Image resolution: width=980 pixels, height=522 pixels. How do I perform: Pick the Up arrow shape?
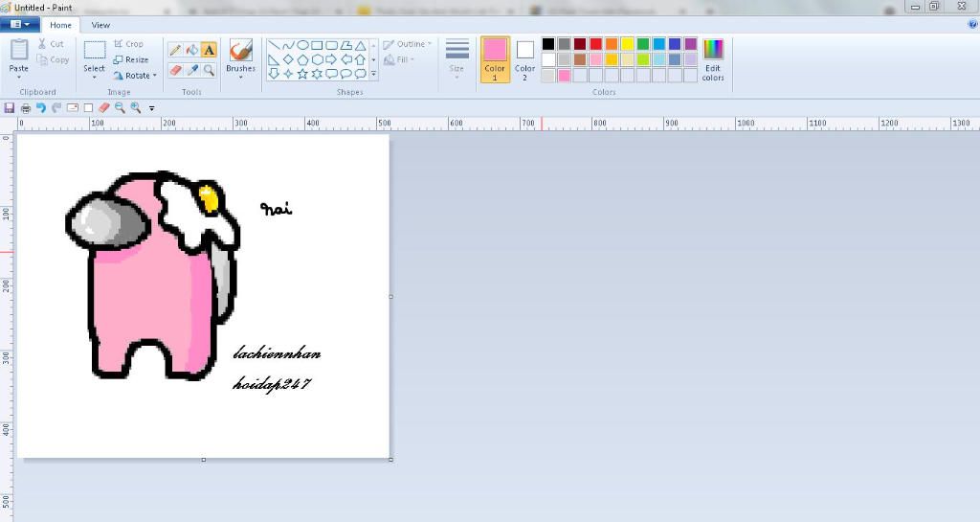(x=361, y=60)
